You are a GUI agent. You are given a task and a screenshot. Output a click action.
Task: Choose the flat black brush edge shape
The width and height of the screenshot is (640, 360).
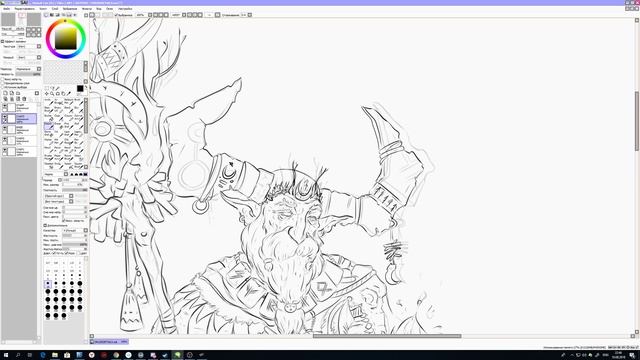point(85,174)
